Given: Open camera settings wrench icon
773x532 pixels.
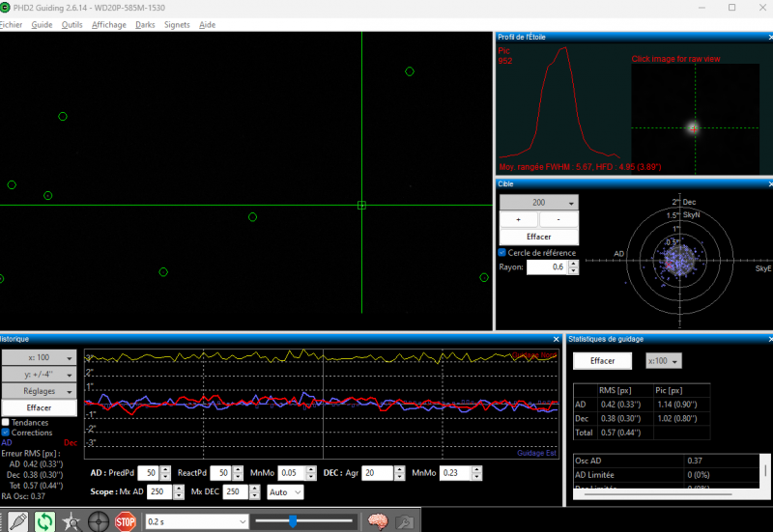Looking at the screenshot, I should point(404,521).
